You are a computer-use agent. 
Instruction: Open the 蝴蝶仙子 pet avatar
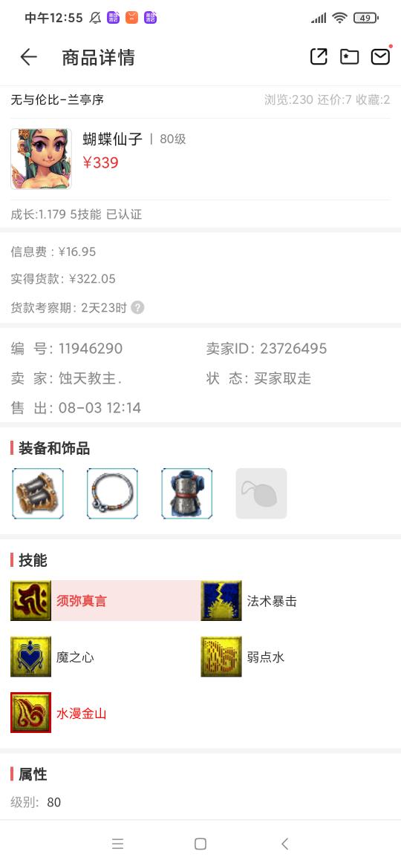point(41,160)
